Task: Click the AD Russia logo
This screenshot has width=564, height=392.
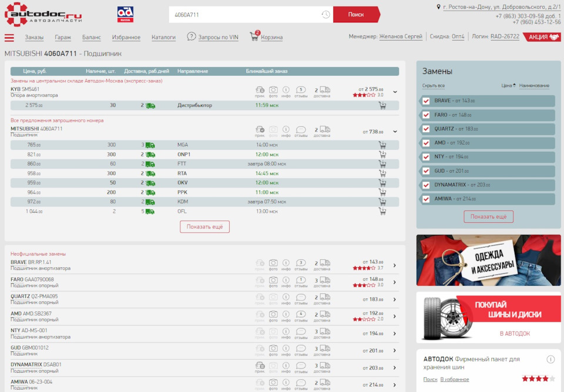Action: (x=126, y=14)
